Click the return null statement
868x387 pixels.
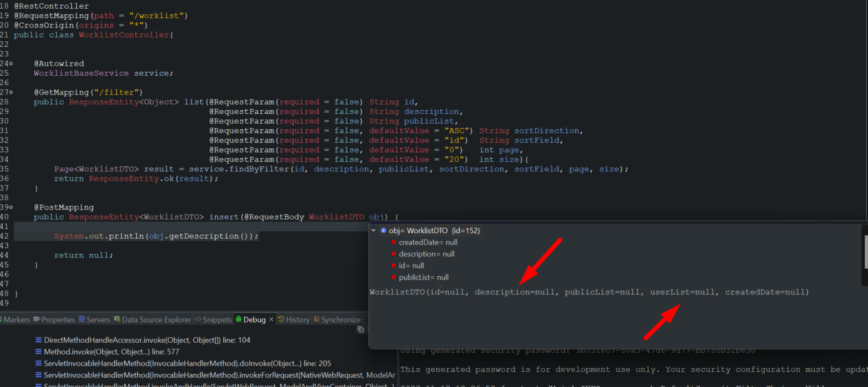84,255
